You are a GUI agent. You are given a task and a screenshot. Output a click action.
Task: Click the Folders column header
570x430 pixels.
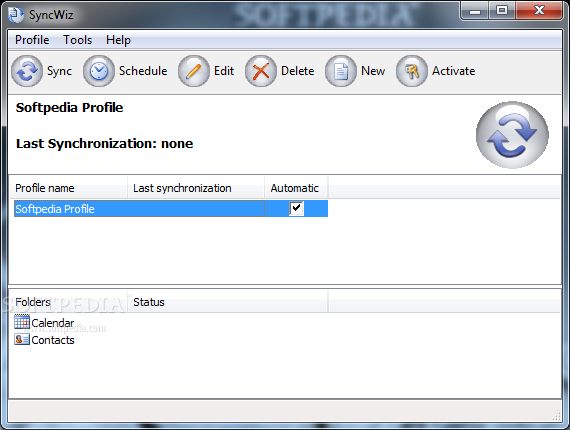tap(68, 302)
